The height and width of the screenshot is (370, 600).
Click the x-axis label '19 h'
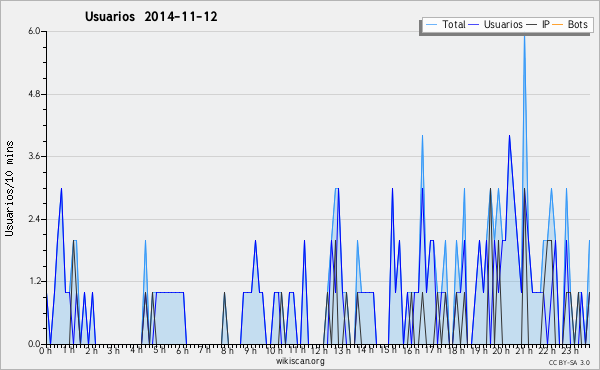(x=479, y=350)
